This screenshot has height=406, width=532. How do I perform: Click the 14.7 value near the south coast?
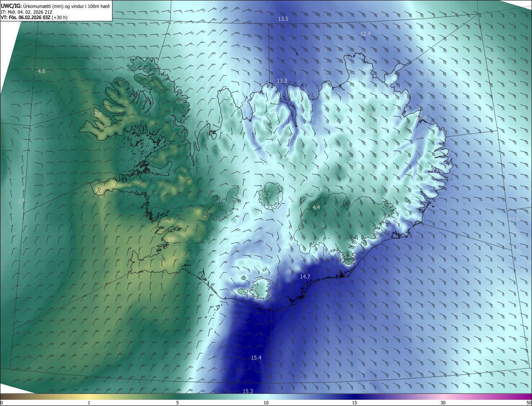click(x=305, y=276)
